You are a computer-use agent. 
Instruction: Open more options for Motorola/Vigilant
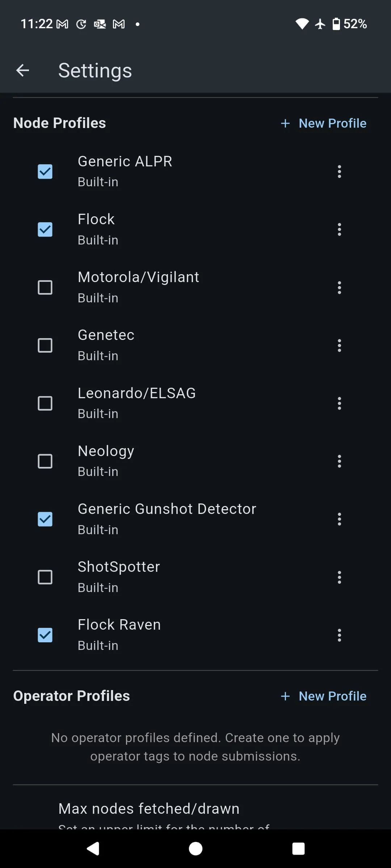click(x=339, y=288)
